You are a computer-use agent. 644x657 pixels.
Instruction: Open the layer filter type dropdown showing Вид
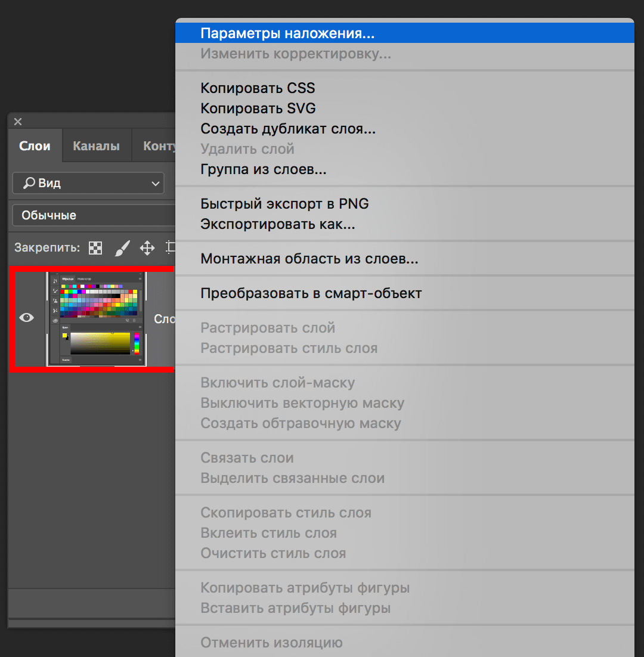point(88,183)
